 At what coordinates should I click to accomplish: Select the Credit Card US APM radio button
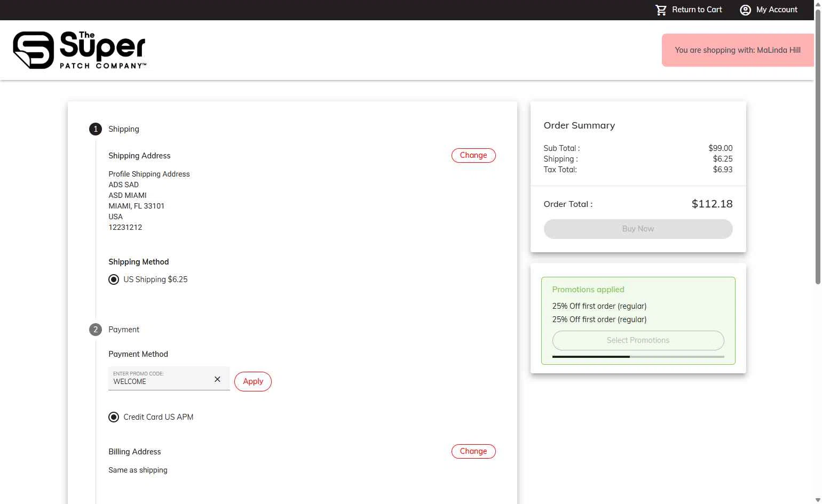[x=114, y=417]
